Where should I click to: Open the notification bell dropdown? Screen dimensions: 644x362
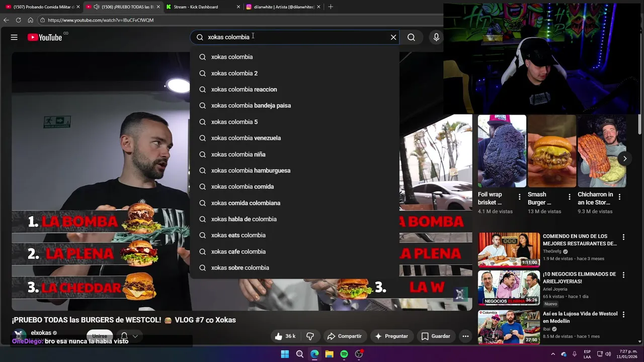pyautogui.click(x=129, y=336)
